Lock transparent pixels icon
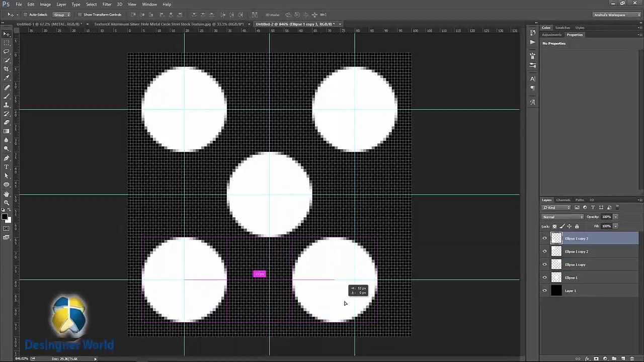644x362 pixels. click(x=555, y=226)
